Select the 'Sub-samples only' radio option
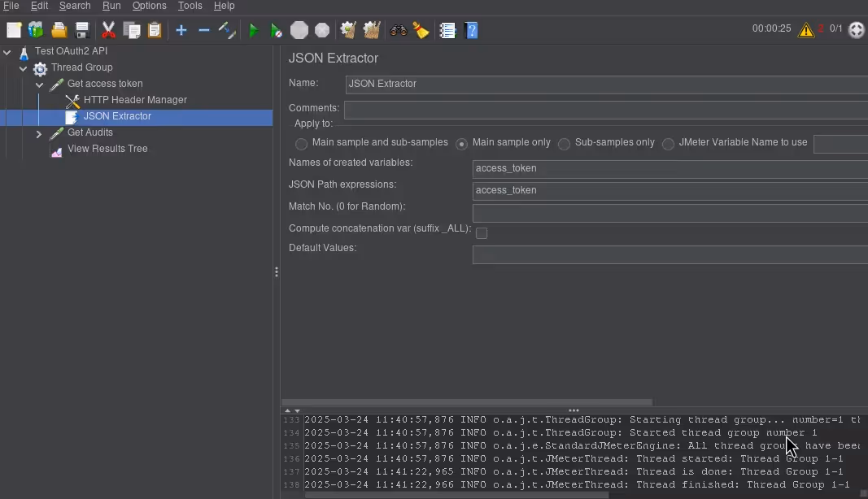 point(564,144)
